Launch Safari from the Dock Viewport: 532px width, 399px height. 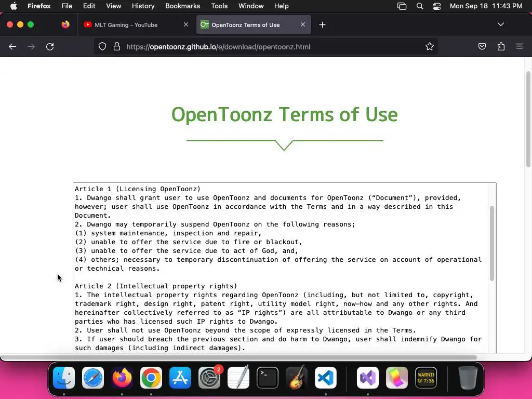(93, 378)
